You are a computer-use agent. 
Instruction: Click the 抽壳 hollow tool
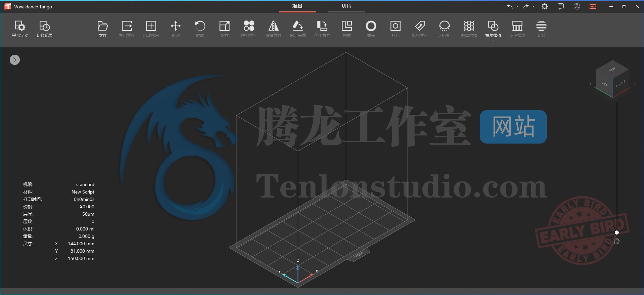coord(371,29)
